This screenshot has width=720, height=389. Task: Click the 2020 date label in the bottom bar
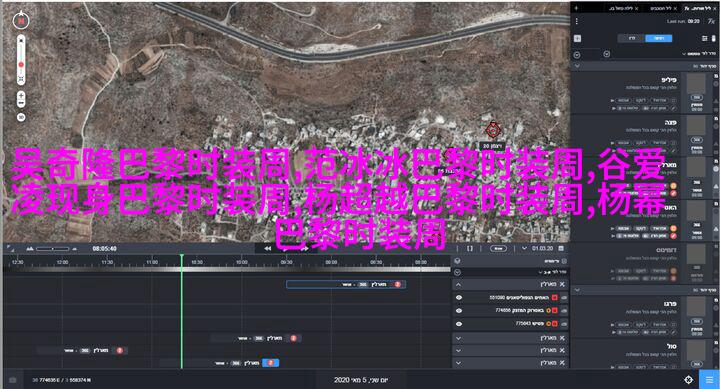[361, 380]
